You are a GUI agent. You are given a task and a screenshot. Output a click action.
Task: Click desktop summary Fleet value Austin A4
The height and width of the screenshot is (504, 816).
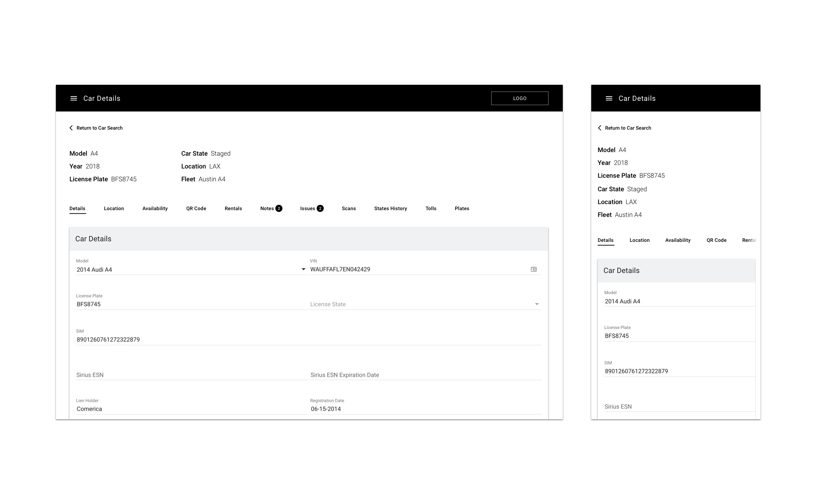pyautogui.click(x=212, y=179)
